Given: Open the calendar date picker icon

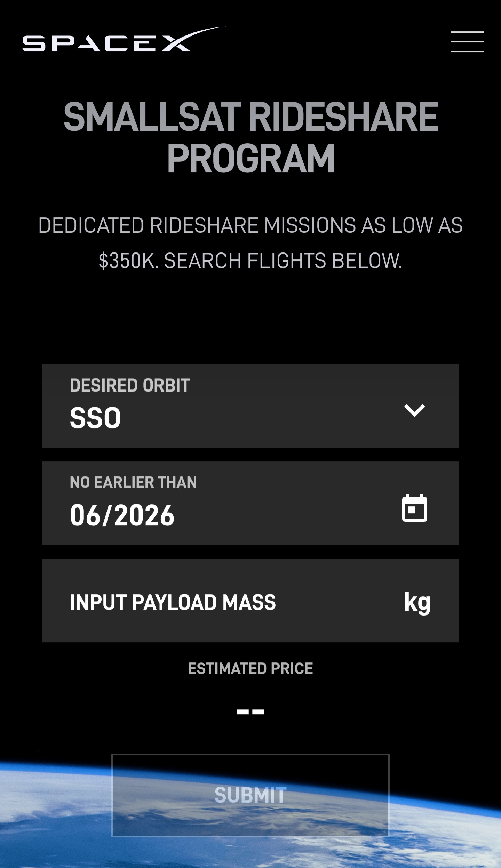Looking at the screenshot, I should 414,508.
